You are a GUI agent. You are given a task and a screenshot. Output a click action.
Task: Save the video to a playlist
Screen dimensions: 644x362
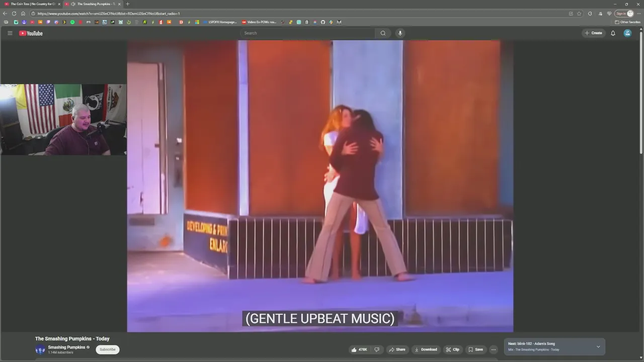[x=475, y=349]
